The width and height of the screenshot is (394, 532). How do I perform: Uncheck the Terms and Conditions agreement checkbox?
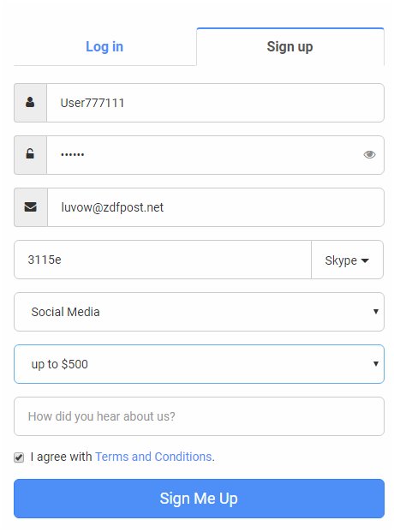click(19, 457)
